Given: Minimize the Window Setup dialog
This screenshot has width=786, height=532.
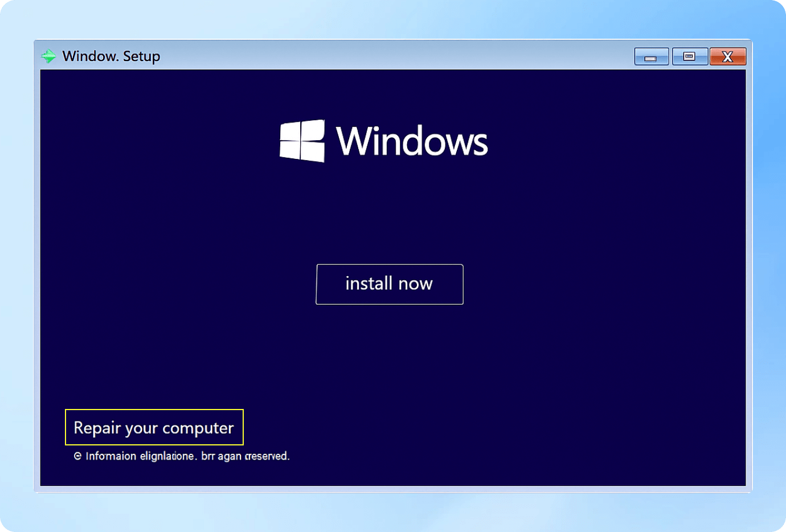Looking at the screenshot, I should [652, 56].
